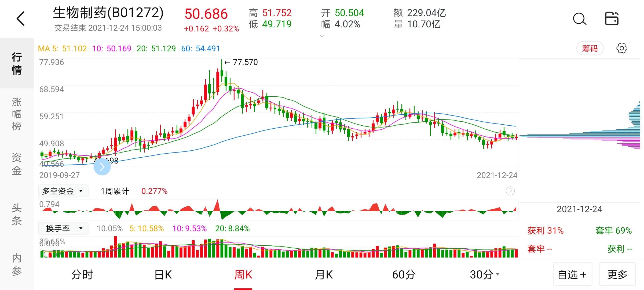This screenshot has width=644, height=290.
Task: Select 行情 in the left sidebar
Action: pos(17,63)
